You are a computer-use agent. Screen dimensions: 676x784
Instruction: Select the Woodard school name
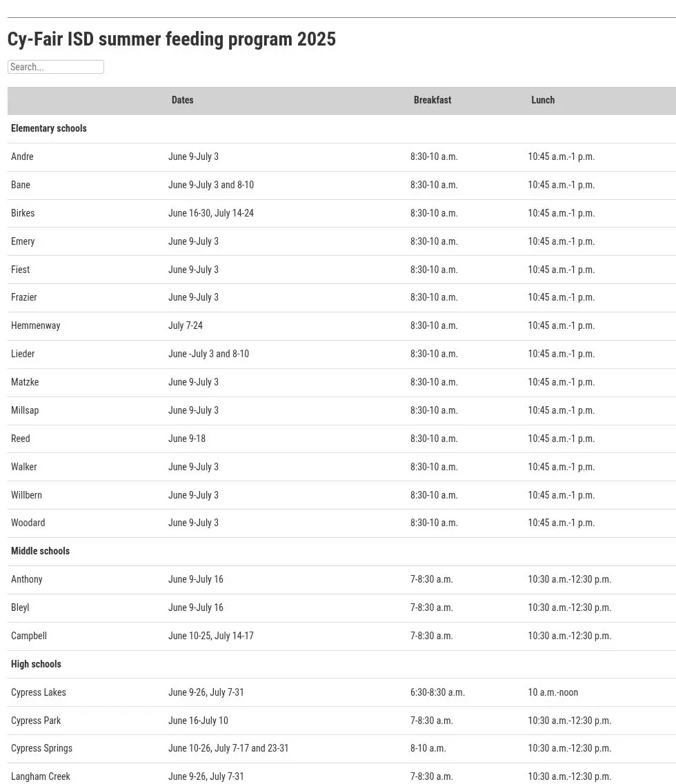click(x=28, y=523)
